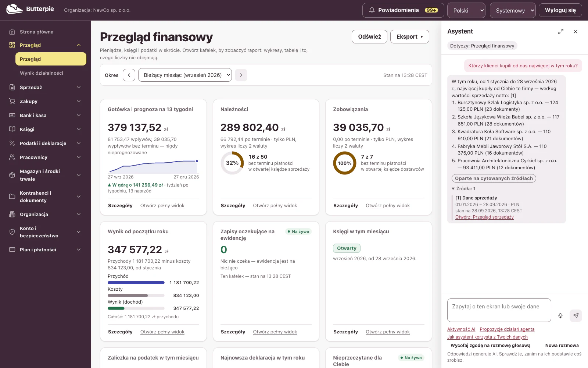Open the period dropdown Bieżący miesiąc
Viewport: 588px width, 368px height.
click(185, 75)
